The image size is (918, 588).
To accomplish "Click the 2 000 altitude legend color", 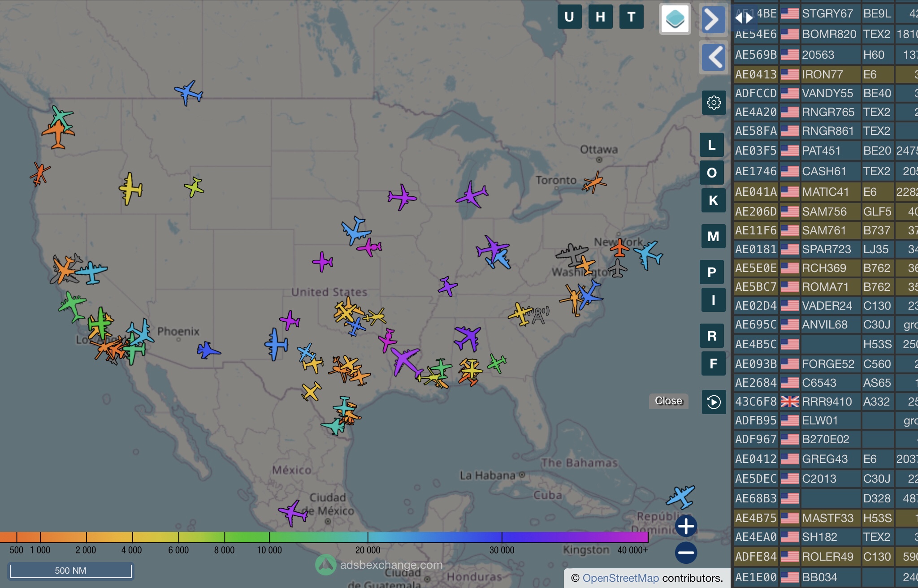I will point(86,537).
